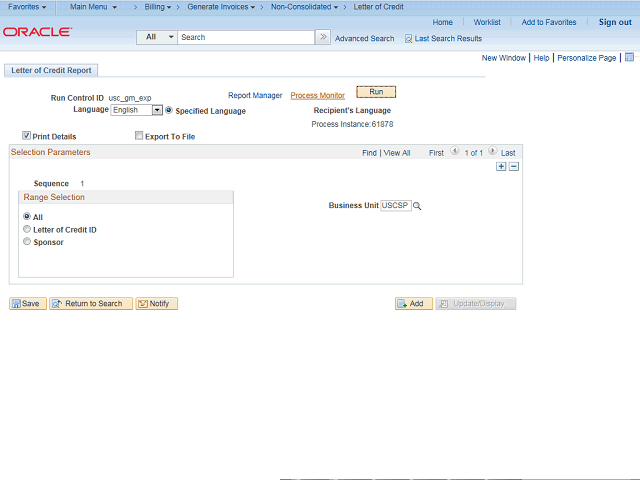The width and height of the screenshot is (640, 480).
Task: Click the Add button
Action: pyautogui.click(x=414, y=304)
